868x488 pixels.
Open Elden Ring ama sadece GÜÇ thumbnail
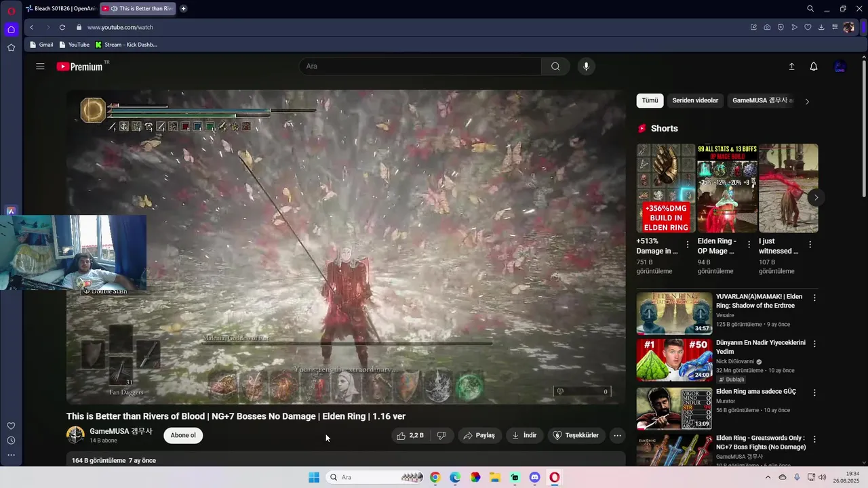click(674, 408)
